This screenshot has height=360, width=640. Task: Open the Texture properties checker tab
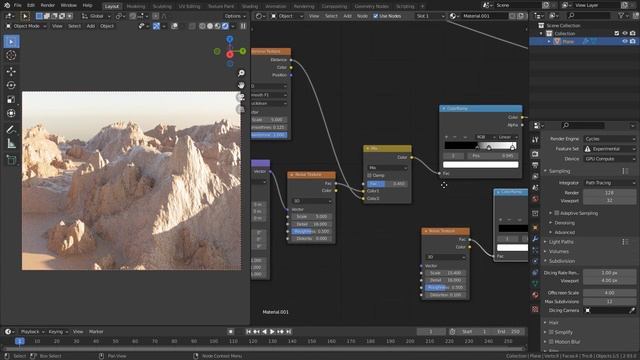click(535, 309)
